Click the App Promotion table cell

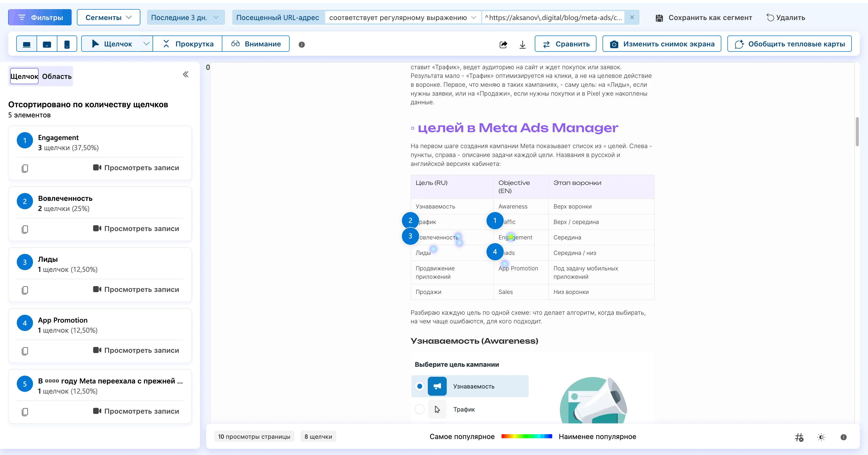click(521, 272)
